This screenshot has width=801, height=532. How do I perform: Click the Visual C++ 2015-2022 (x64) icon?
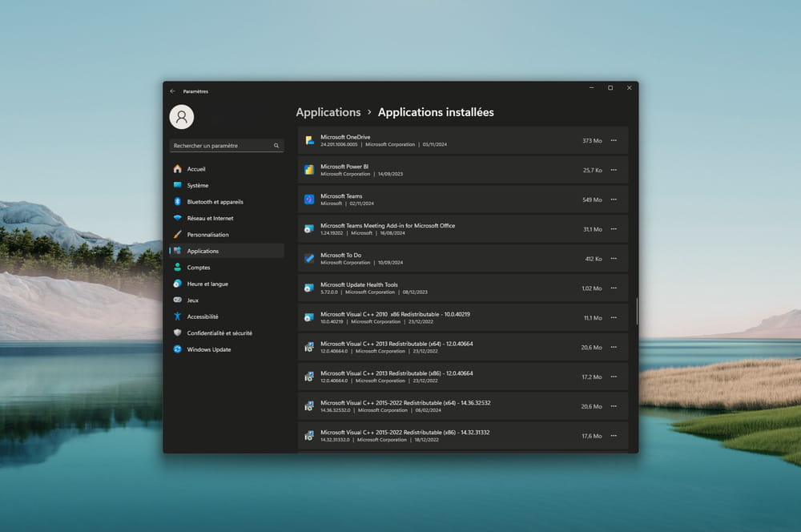(x=309, y=407)
